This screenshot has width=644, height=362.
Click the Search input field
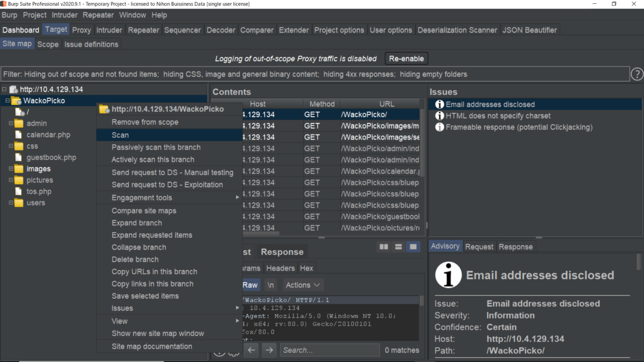coord(330,350)
